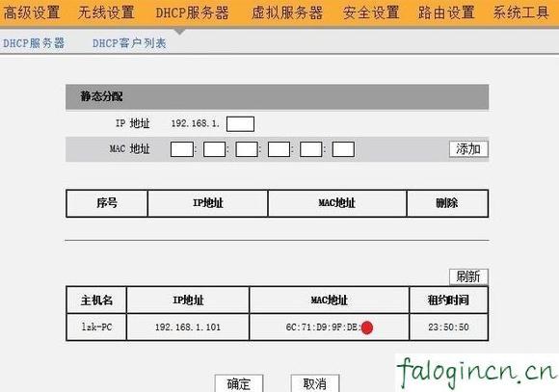559x392 pixels.
Task: Click the fourth MAC 地址 input box
Action: (x=279, y=149)
